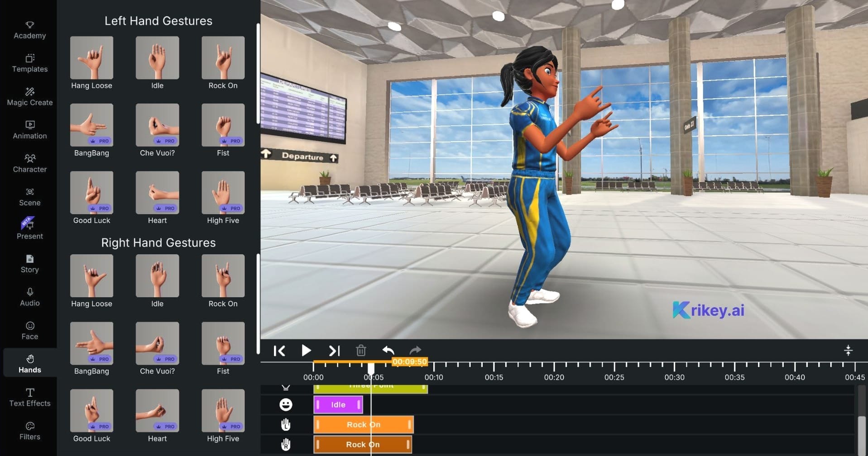Image resolution: width=868 pixels, height=456 pixels.
Task: Open the Templates panel
Action: pos(29,63)
